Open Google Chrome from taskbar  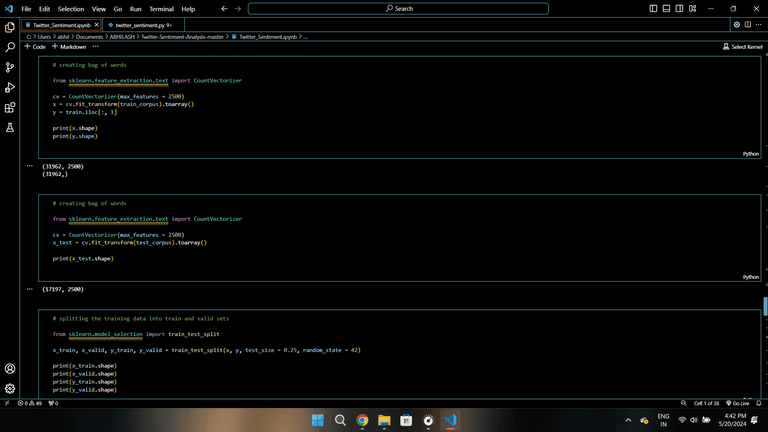[x=362, y=420]
